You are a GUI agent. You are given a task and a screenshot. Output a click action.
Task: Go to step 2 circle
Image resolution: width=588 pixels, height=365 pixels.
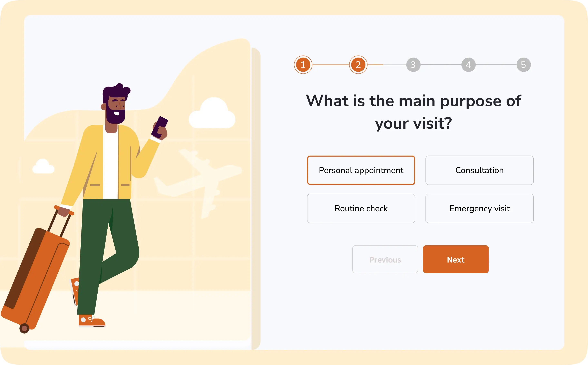click(x=358, y=65)
